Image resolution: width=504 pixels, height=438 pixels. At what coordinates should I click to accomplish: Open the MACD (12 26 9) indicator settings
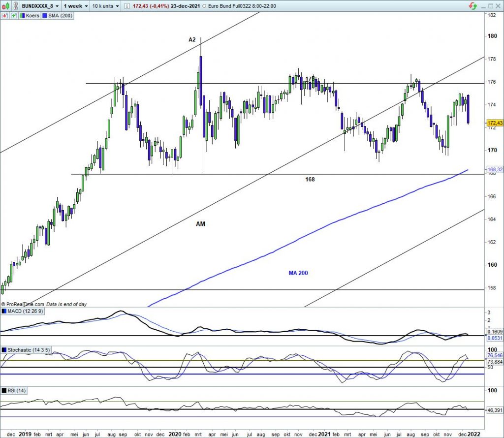[24, 311]
